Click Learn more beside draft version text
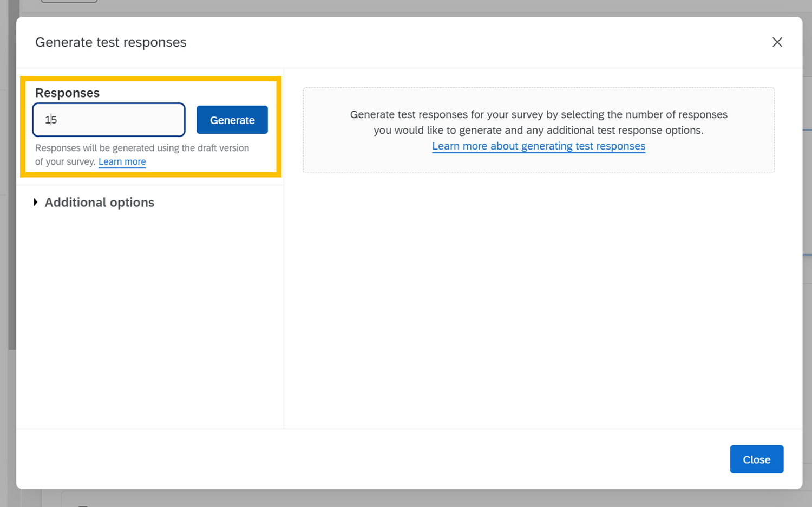This screenshot has height=507, width=812. click(122, 161)
